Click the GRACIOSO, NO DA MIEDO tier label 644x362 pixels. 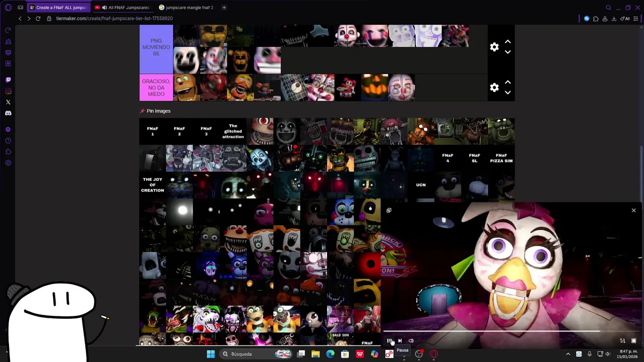[x=156, y=87]
